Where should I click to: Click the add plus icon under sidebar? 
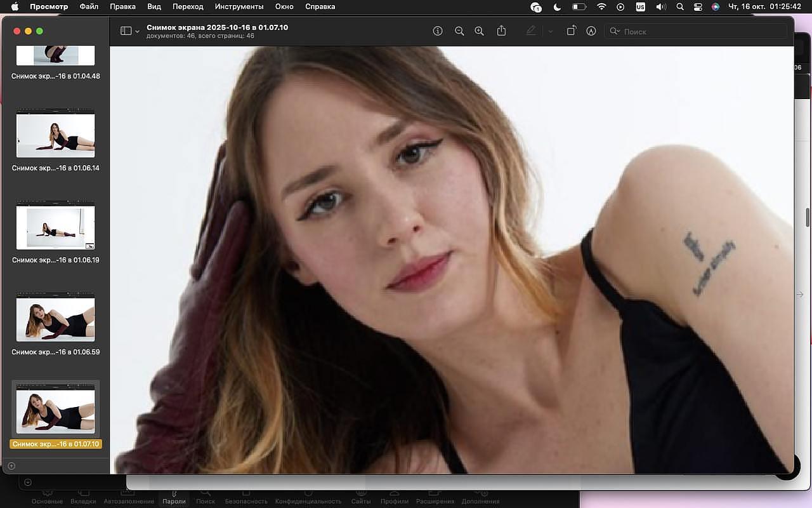[x=11, y=466]
